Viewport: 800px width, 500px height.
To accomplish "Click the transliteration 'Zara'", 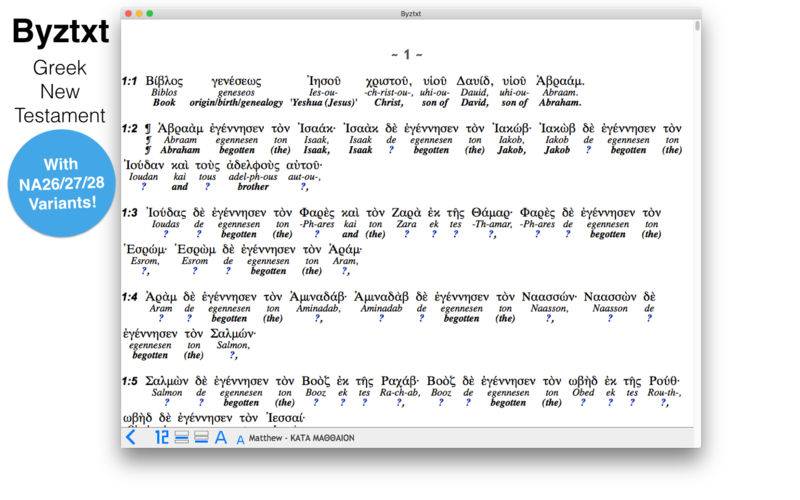I will 406,224.
